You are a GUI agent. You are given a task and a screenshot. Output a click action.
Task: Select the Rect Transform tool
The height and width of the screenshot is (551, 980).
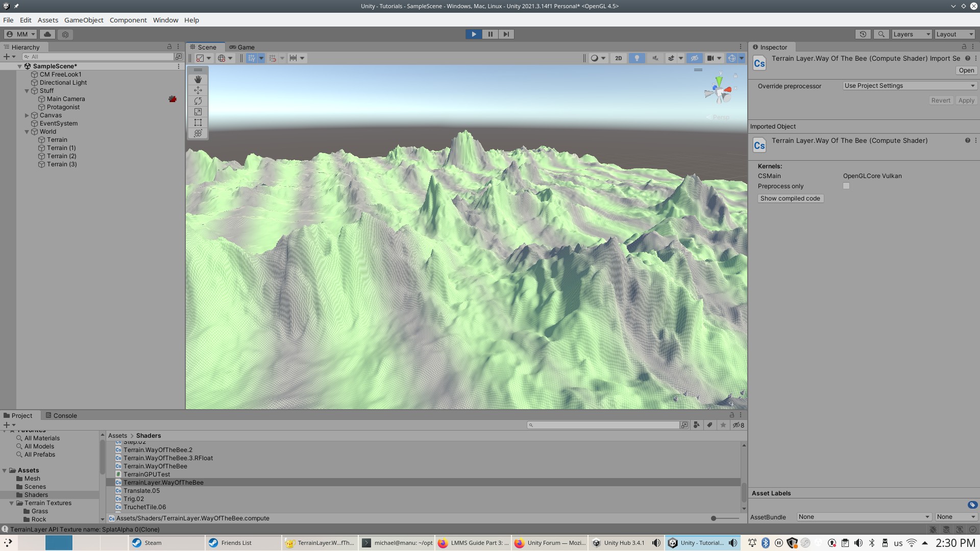pyautogui.click(x=198, y=122)
